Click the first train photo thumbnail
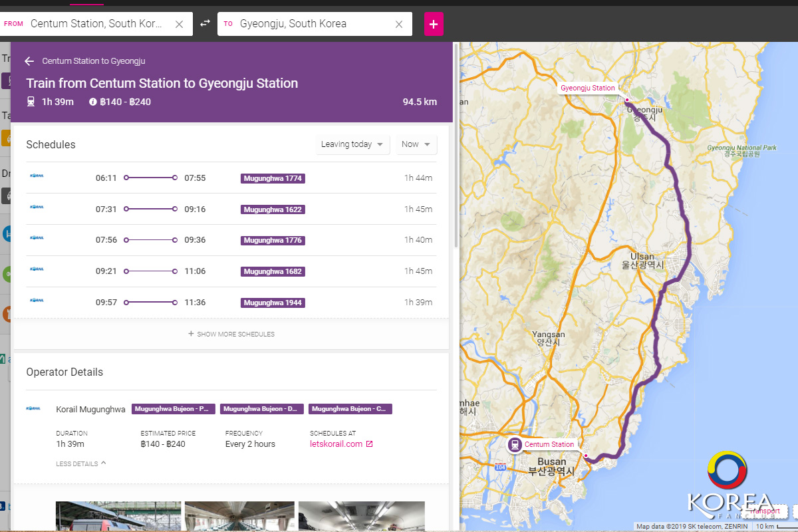Screen dimensions: 798x532 click(x=118, y=516)
